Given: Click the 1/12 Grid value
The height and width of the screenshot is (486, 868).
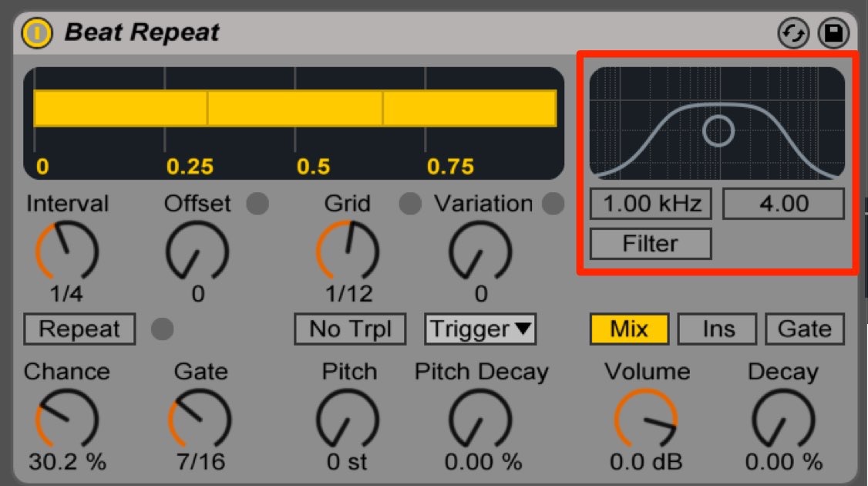Looking at the screenshot, I should coord(348,294).
